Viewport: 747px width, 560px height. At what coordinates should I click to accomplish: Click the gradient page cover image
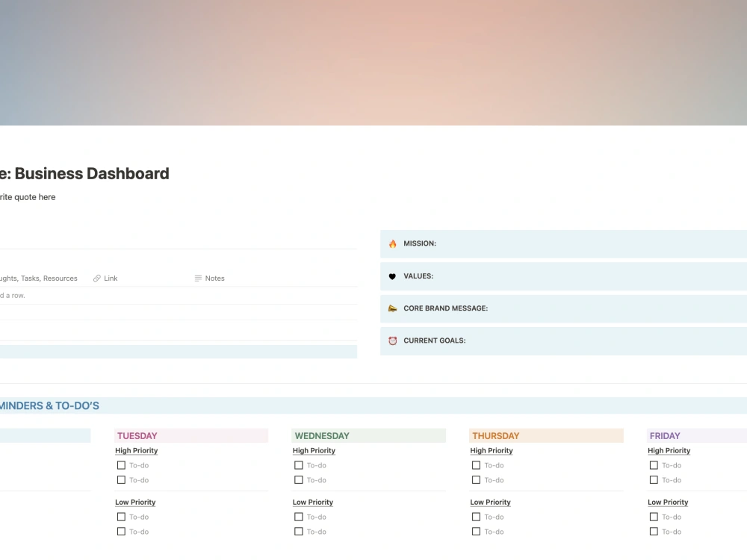click(x=373, y=63)
